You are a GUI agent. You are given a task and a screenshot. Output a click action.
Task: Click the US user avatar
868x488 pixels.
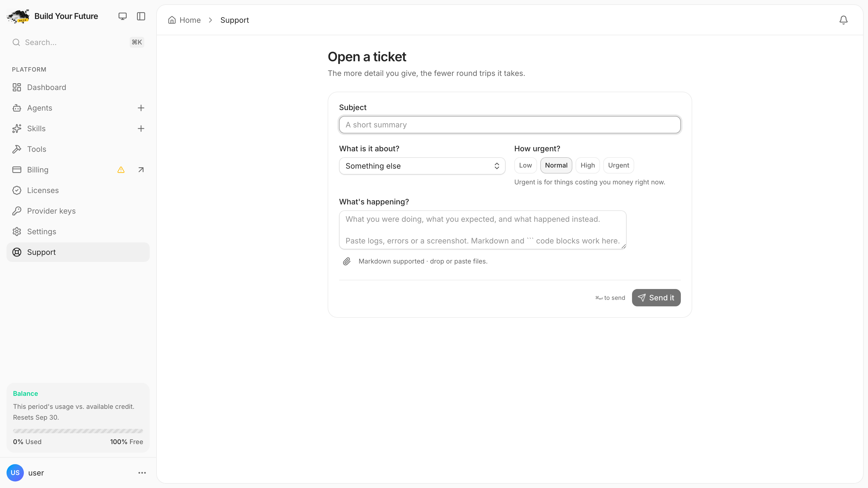click(15, 473)
